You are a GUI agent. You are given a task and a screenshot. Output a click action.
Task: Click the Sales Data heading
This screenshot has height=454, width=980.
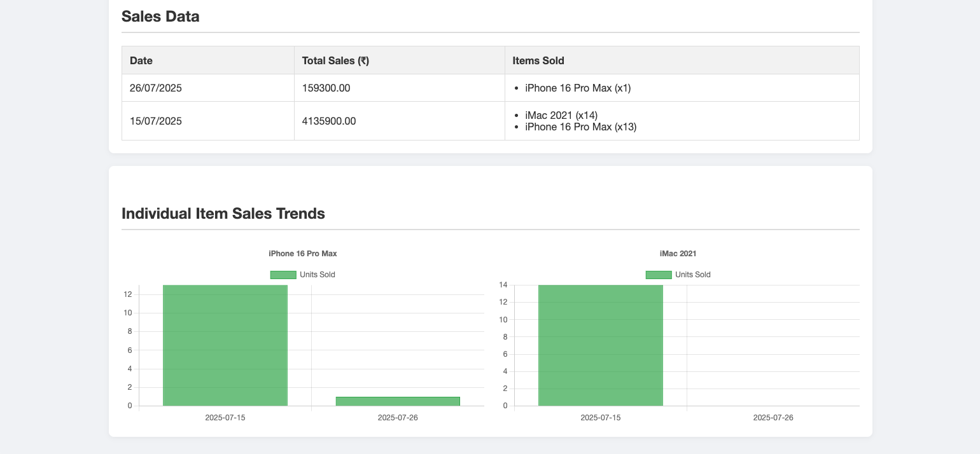tap(160, 17)
